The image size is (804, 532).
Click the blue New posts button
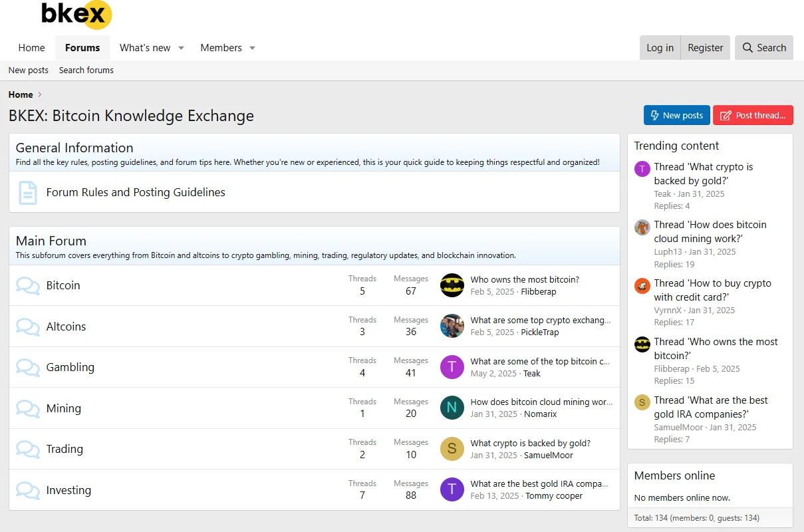[677, 115]
